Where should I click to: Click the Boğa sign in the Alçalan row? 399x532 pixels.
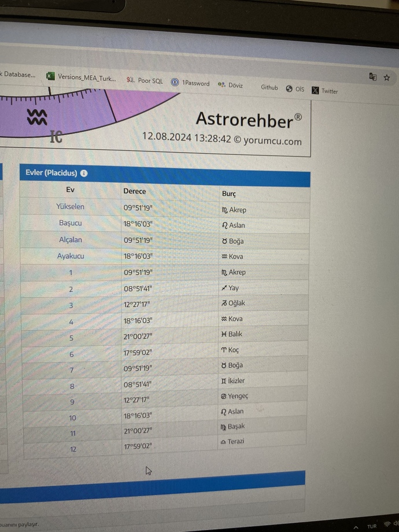232,241
